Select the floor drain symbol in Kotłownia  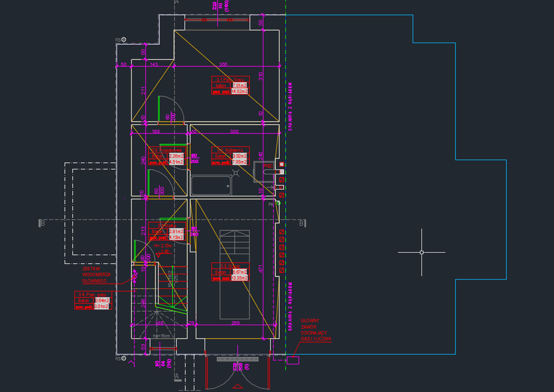[x=236, y=173]
